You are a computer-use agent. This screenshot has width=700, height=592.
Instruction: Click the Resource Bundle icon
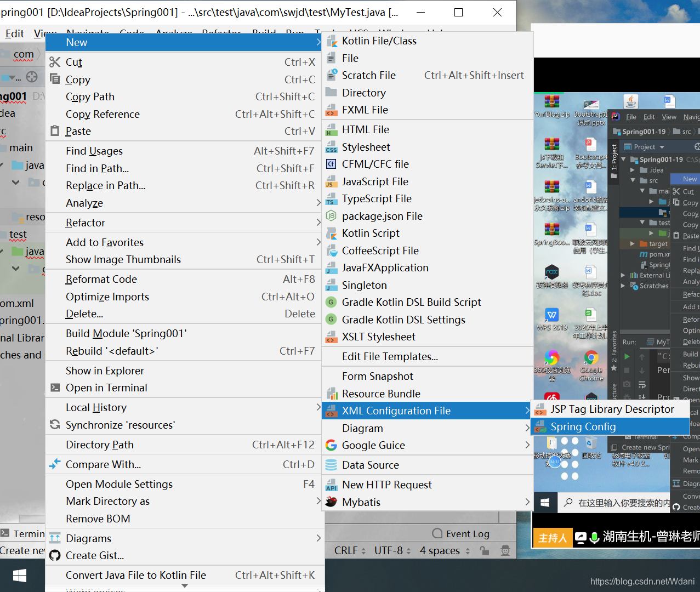point(331,394)
